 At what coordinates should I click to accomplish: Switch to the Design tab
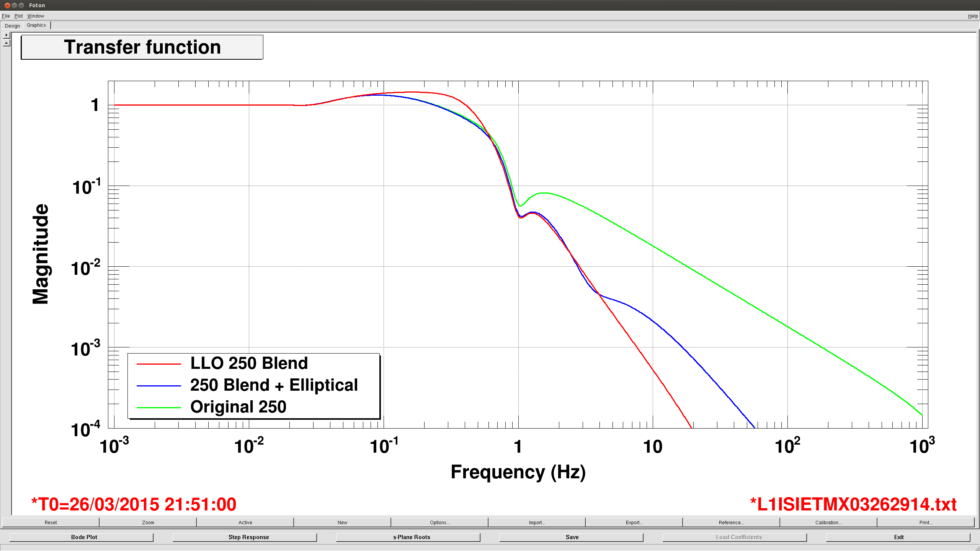pyautogui.click(x=12, y=26)
